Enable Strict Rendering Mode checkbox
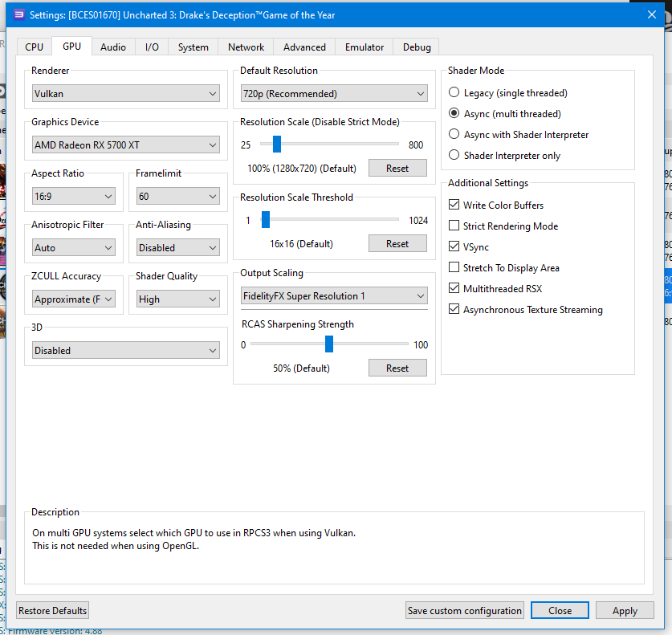Screen dimensions: 672x635 click(454, 226)
